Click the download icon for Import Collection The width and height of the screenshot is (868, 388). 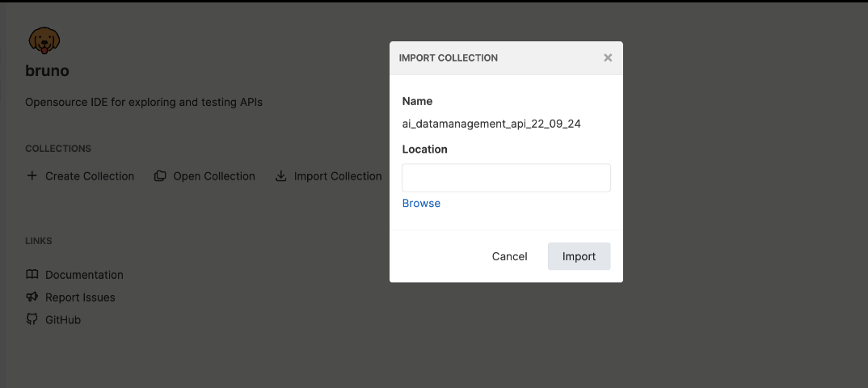point(281,176)
